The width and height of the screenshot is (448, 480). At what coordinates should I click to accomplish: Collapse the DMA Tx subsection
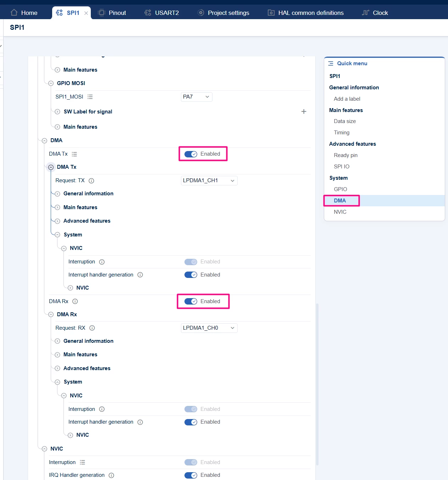point(51,167)
